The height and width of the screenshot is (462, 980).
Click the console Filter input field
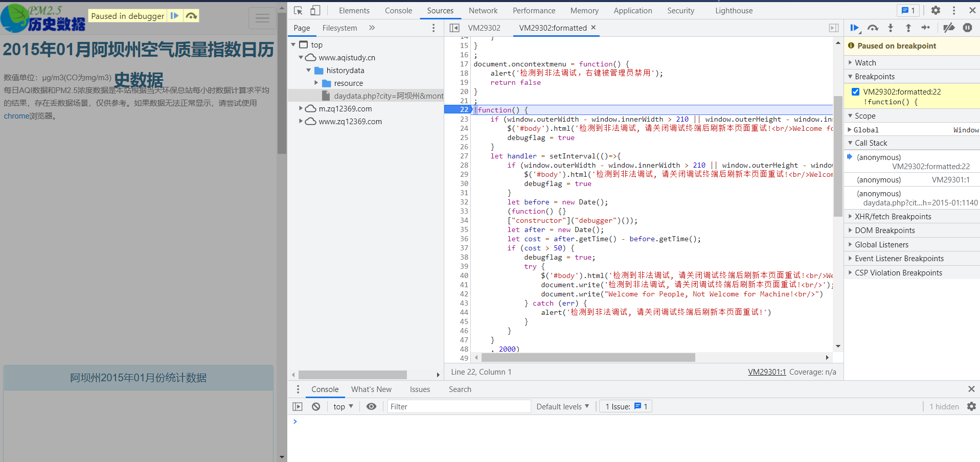(458, 407)
